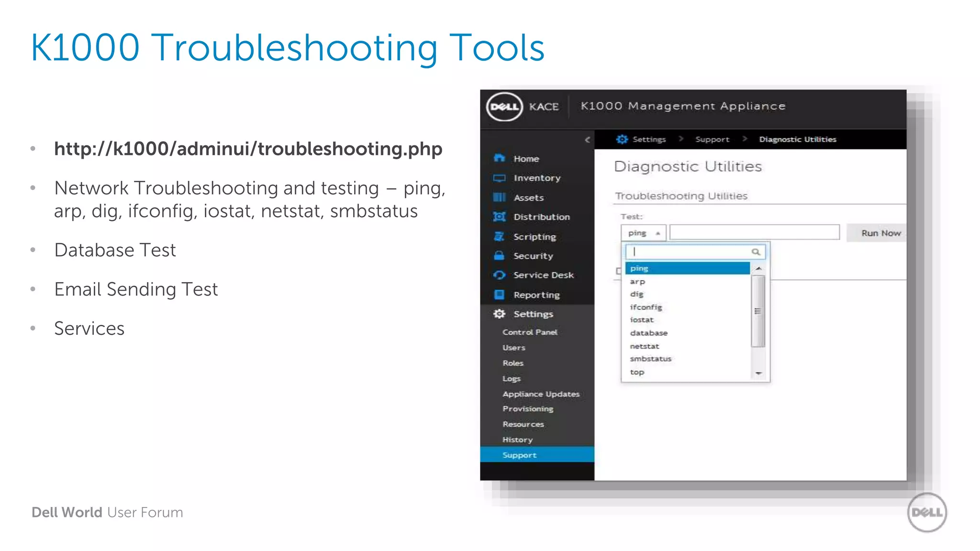This screenshot has height=551, width=980.
Task: Click the test target input field
Action: (755, 232)
